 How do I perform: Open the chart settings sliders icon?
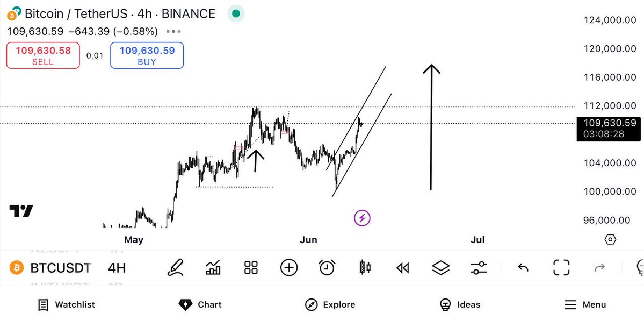click(x=479, y=268)
